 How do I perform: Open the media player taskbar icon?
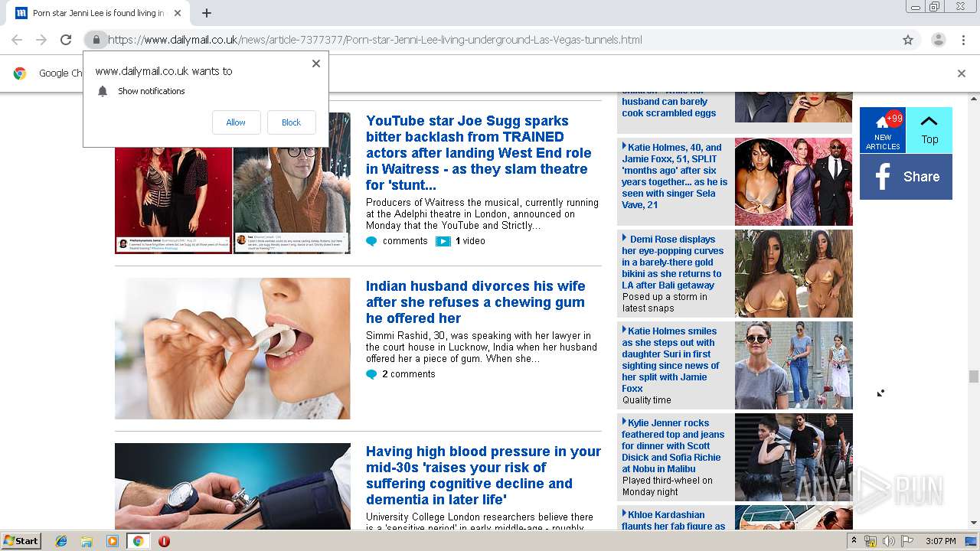click(113, 541)
